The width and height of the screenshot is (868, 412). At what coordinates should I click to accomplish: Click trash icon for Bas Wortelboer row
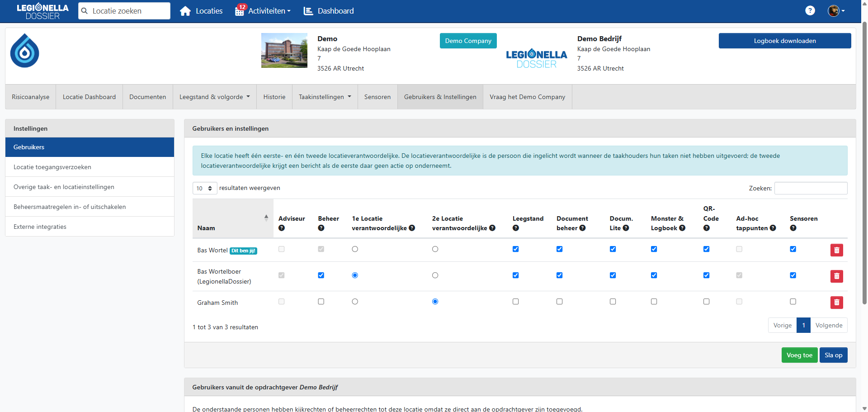[x=836, y=276]
